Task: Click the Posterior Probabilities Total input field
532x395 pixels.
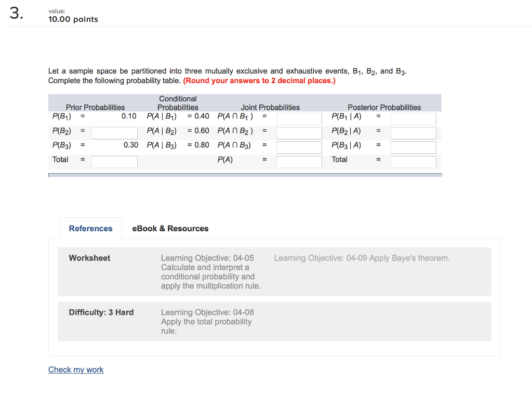Action: 413,162
